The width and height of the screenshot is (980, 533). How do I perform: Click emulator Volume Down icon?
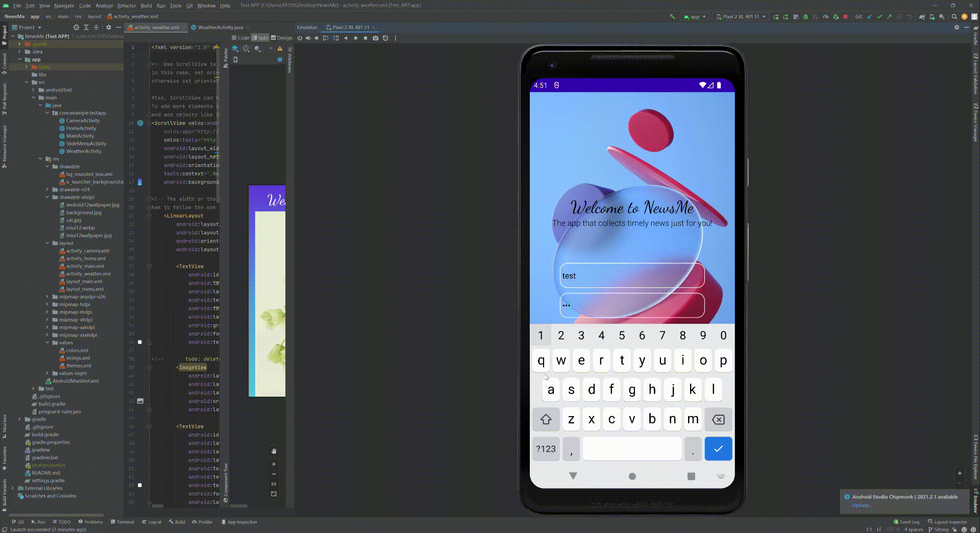tap(317, 38)
